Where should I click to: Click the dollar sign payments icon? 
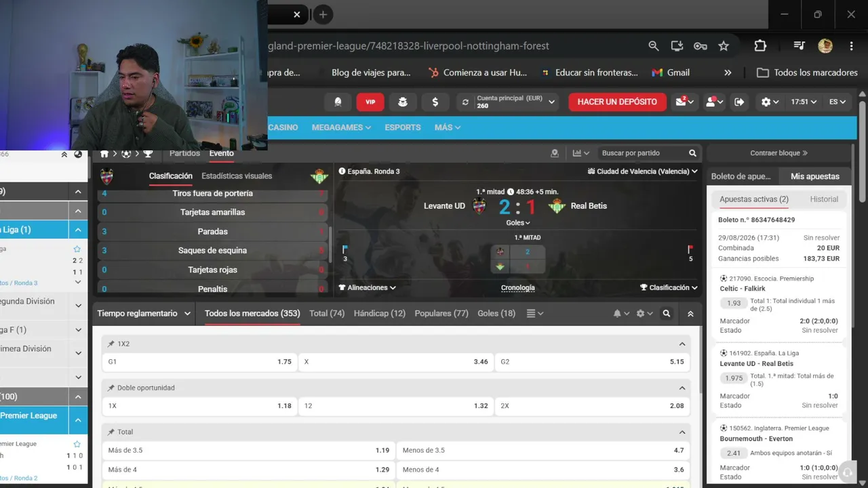[x=435, y=102]
